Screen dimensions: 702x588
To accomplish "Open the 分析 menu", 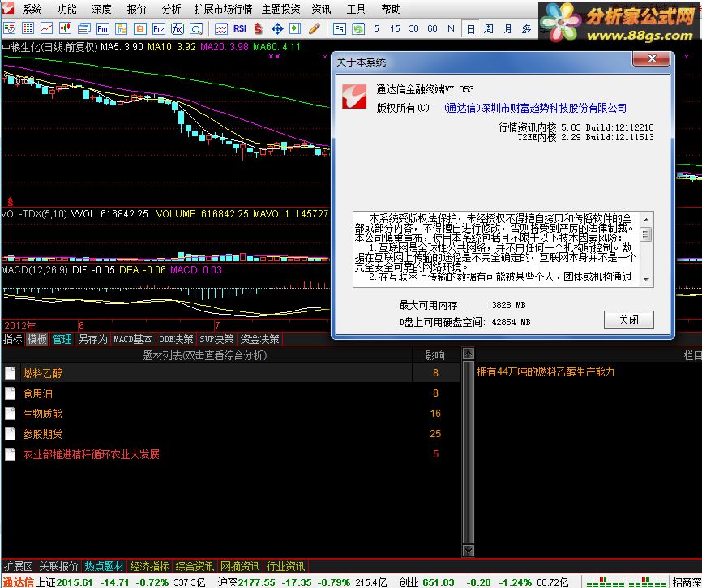I will click(172, 9).
